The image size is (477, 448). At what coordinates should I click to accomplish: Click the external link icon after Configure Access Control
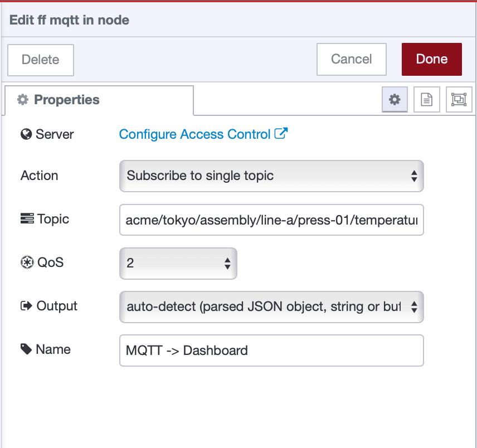pyautogui.click(x=281, y=133)
